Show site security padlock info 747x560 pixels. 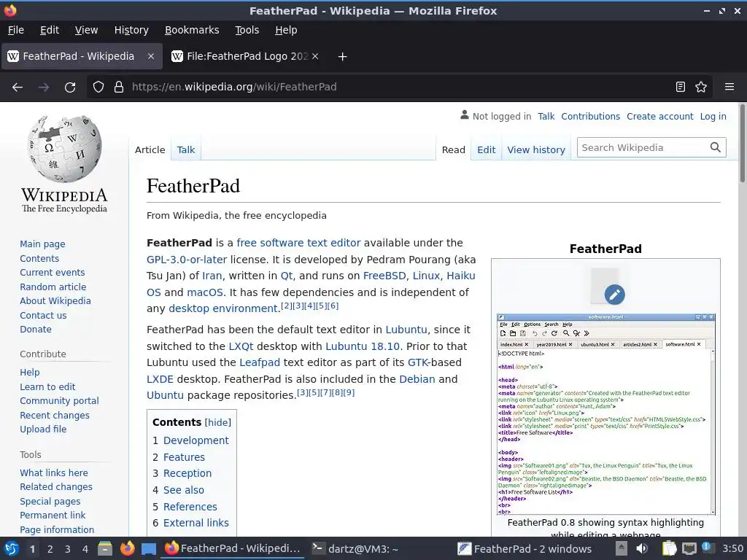[x=119, y=87]
